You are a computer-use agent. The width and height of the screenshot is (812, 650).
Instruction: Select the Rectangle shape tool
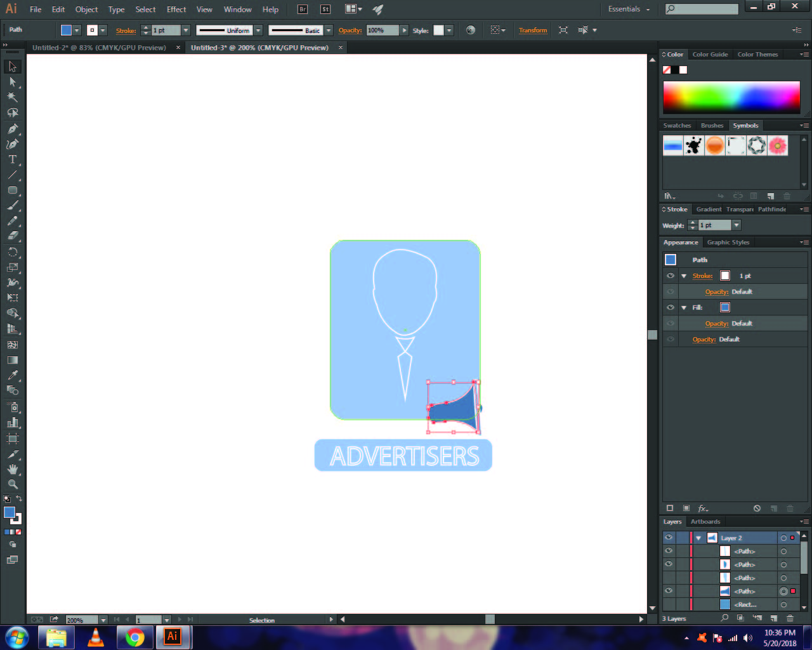coord(12,190)
